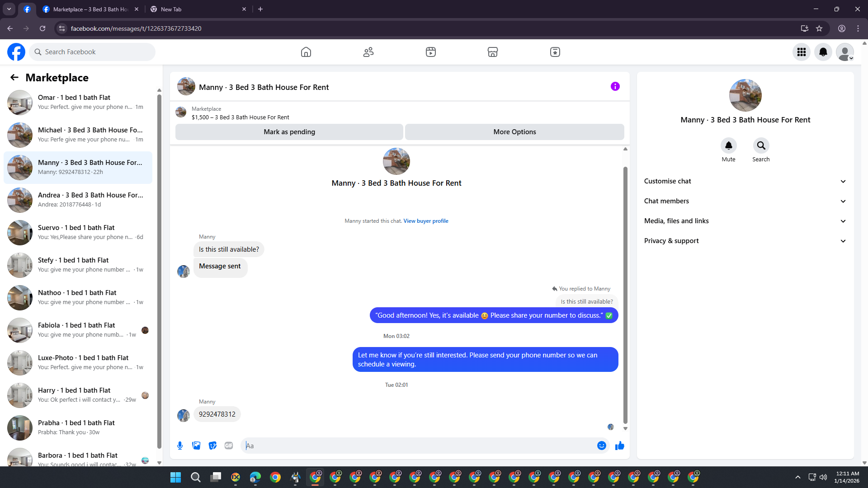This screenshot has width=868, height=488.
Task: Open the notifications bell
Action: [x=823, y=52]
